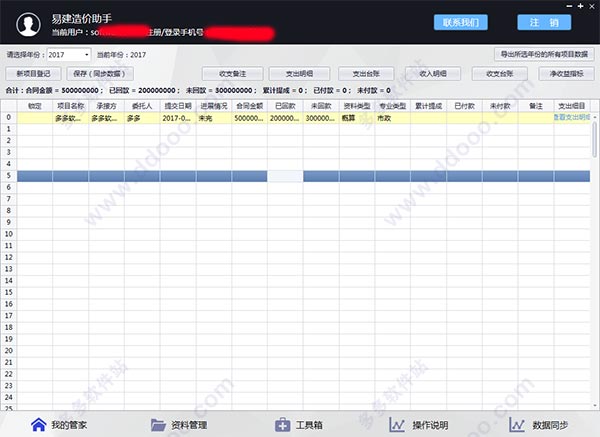600x437 pixels.
Task: Open 支出明细 button
Action: coord(299,73)
